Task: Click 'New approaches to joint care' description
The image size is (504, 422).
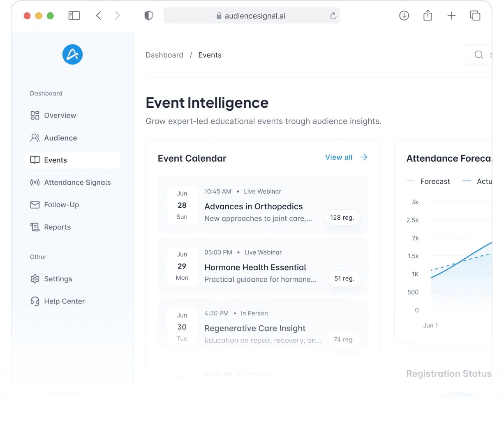Action: pyautogui.click(x=258, y=219)
